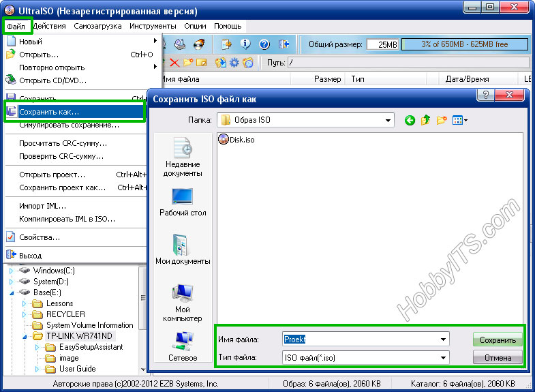
Task: Open the Опции menu
Action: click(x=195, y=26)
